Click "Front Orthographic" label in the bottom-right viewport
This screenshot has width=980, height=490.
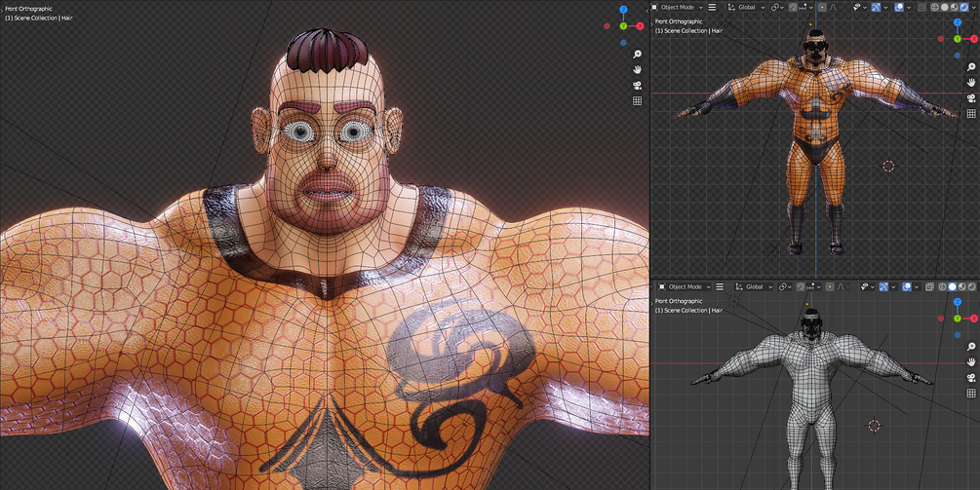(679, 301)
